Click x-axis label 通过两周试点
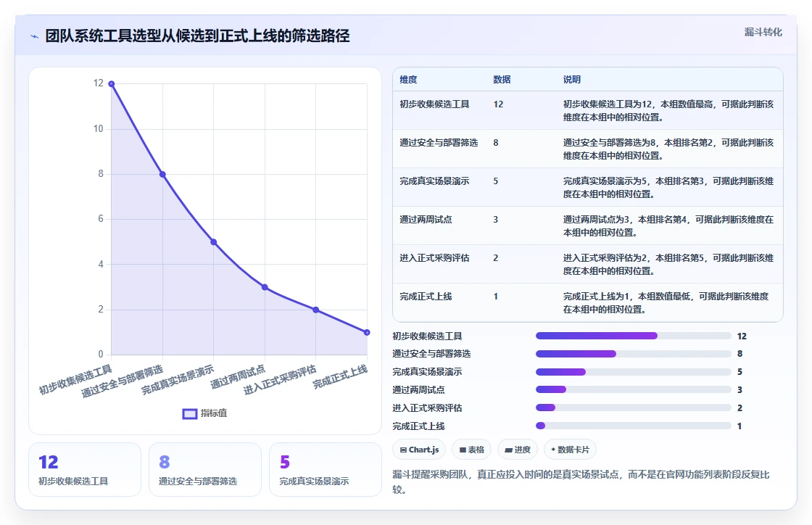Screen dimensions: 812x525 coord(239,376)
